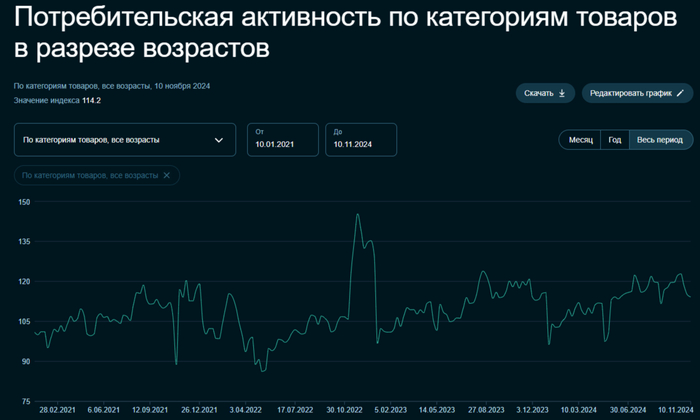The height and width of the screenshot is (420, 700).
Task: Click the index value 114.2 text
Action: [x=91, y=101]
